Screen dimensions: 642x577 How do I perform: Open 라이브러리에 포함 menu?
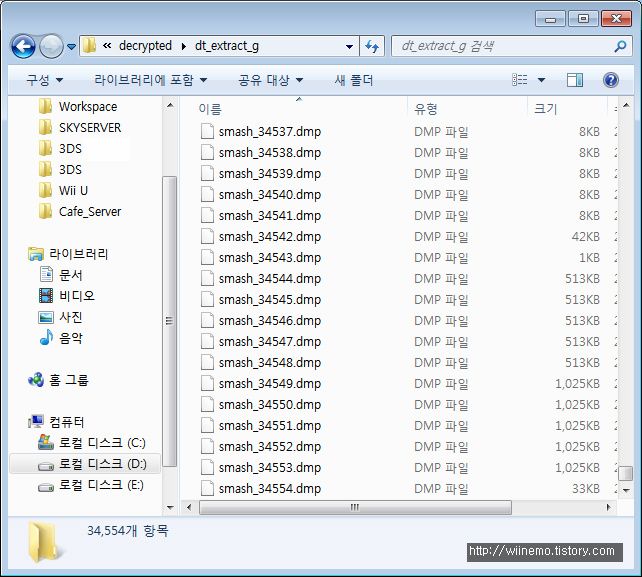(151, 80)
